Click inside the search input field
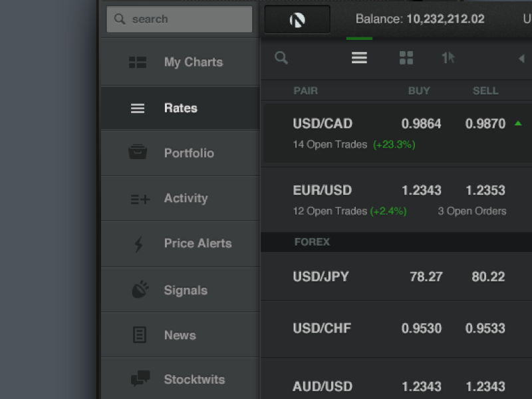The image size is (532, 399). coord(178,19)
